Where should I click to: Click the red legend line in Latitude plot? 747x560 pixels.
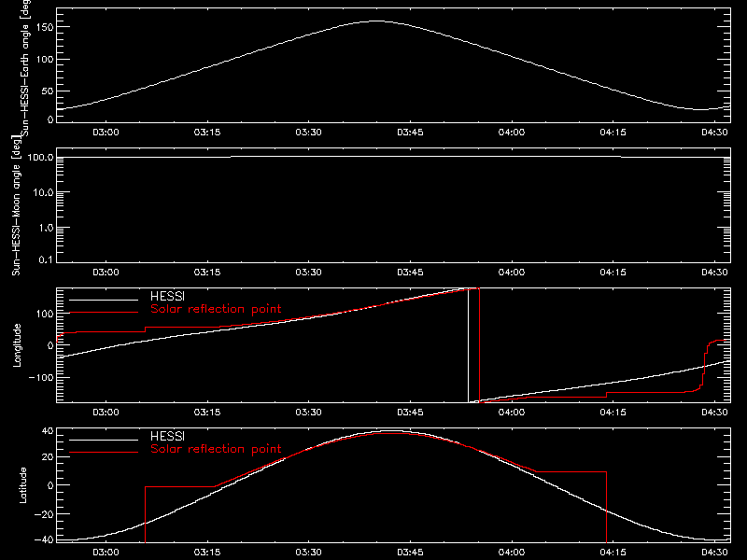coord(104,453)
